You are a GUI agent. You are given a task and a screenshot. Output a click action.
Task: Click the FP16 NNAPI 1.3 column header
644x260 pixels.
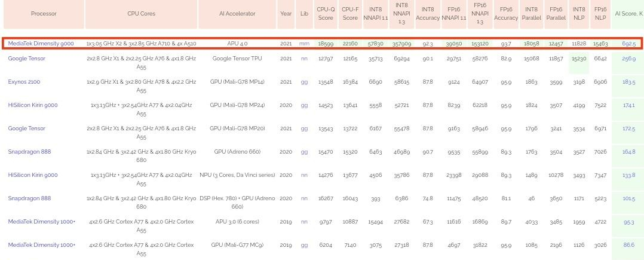coord(480,14)
